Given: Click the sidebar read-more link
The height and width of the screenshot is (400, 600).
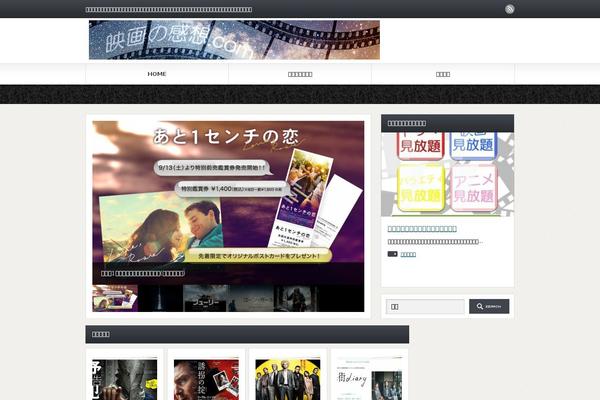Looking at the screenshot, I should (408, 255).
